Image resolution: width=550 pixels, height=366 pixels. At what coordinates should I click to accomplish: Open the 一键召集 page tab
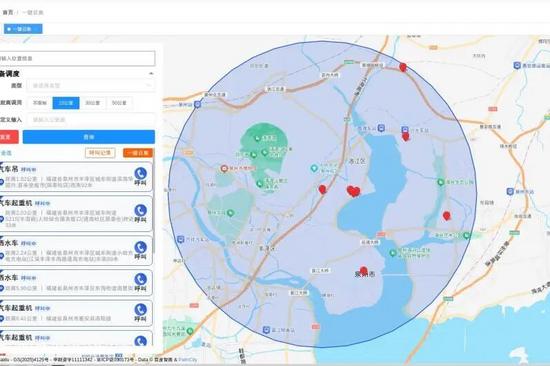coord(23,29)
